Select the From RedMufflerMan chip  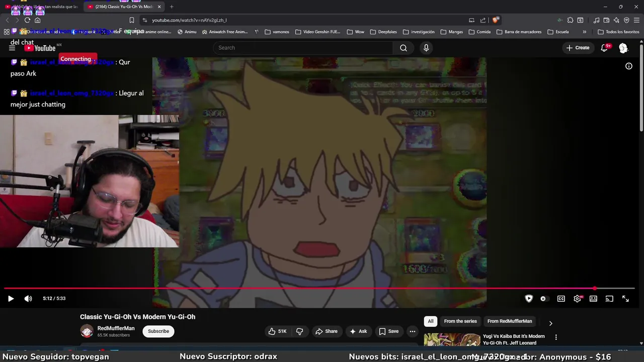[510, 321]
